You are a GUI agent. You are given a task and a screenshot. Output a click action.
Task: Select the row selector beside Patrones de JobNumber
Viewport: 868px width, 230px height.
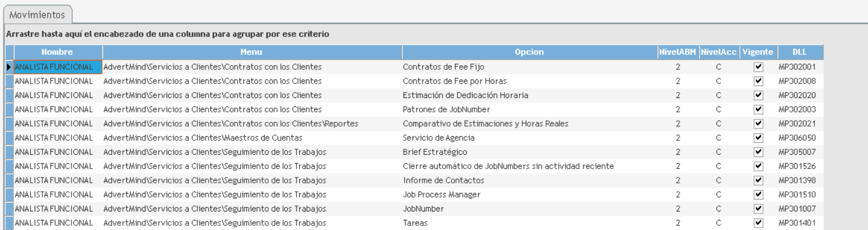click(x=9, y=109)
